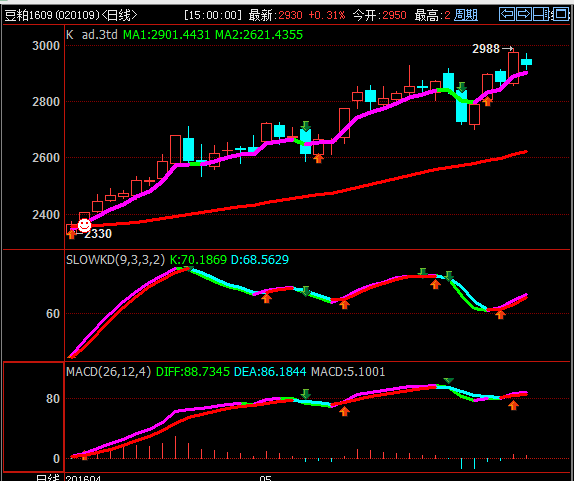574x481 pixels.
Task: Click the 80 axis label in MACD panel
Action: point(53,398)
